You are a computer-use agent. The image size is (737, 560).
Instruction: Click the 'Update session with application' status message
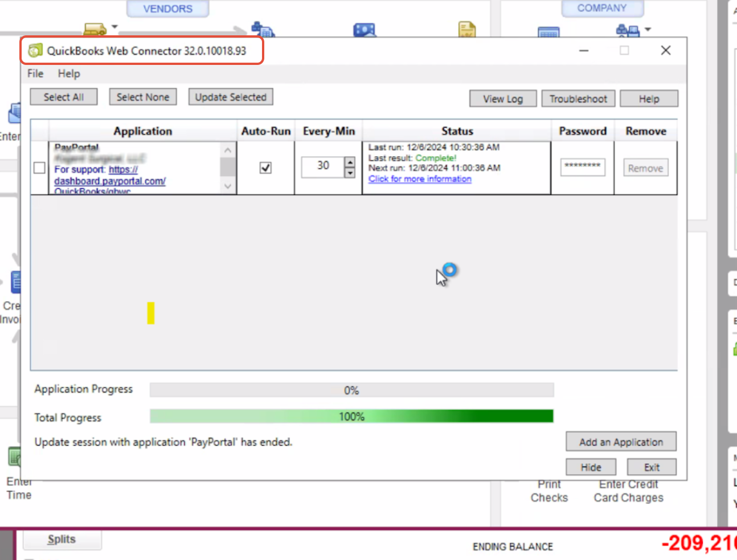pyautogui.click(x=163, y=442)
